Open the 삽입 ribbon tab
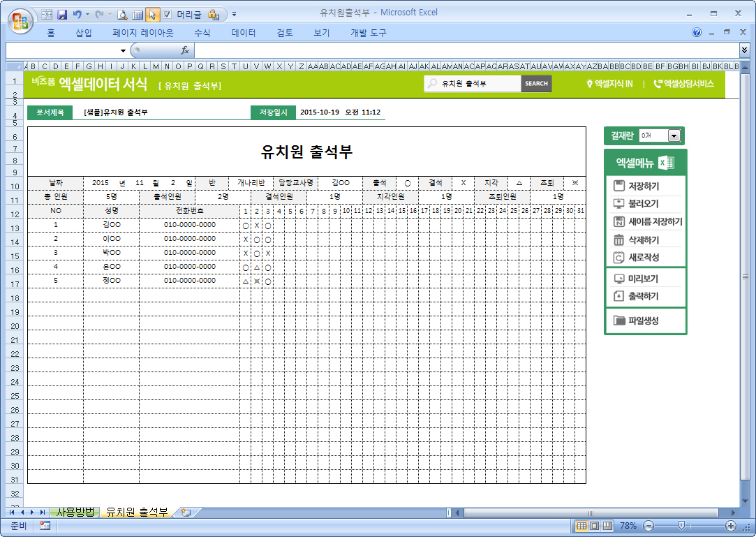This screenshot has width=756, height=537. 84,33
